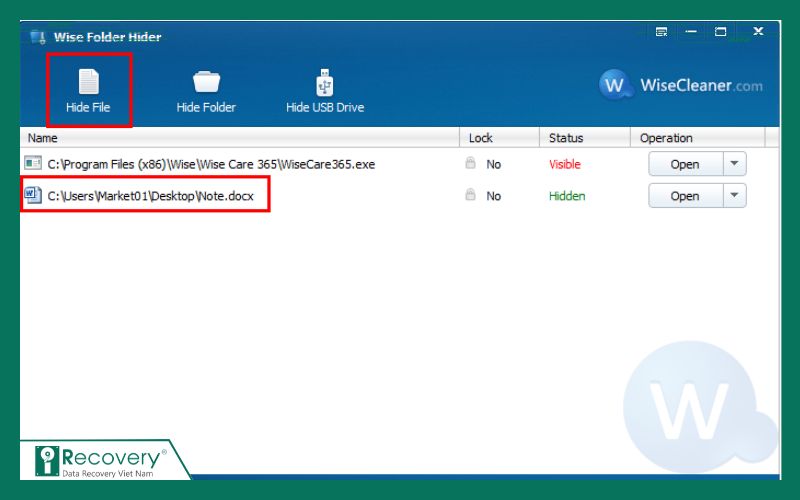Screen dimensions: 800x500
Task: Click the Hide File toolbar icon
Action: [x=87, y=83]
